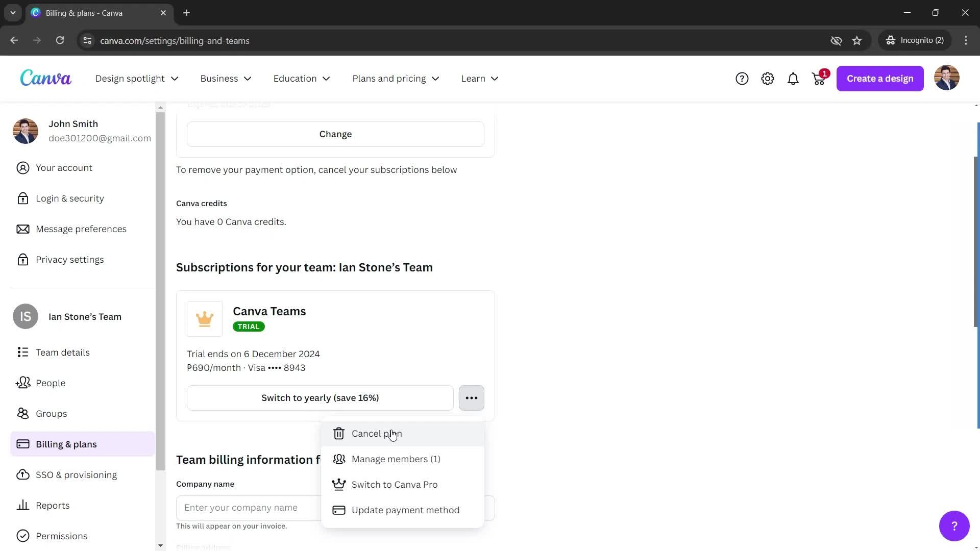Open site information icon in address bar

point(87,40)
